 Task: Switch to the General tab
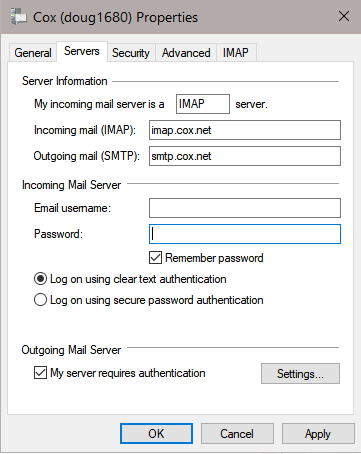pos(33,53)
